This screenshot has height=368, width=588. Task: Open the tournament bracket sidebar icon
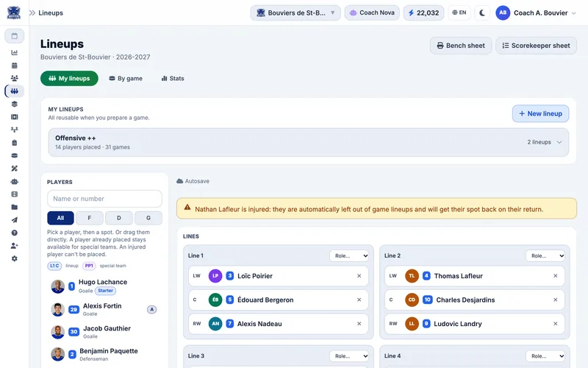14,130
